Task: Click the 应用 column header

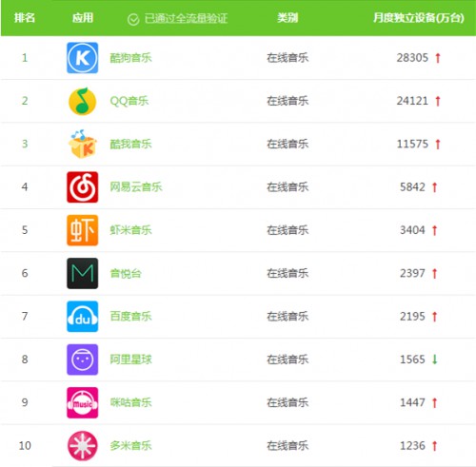Action: pyautogui.click(x=83, y=18)
